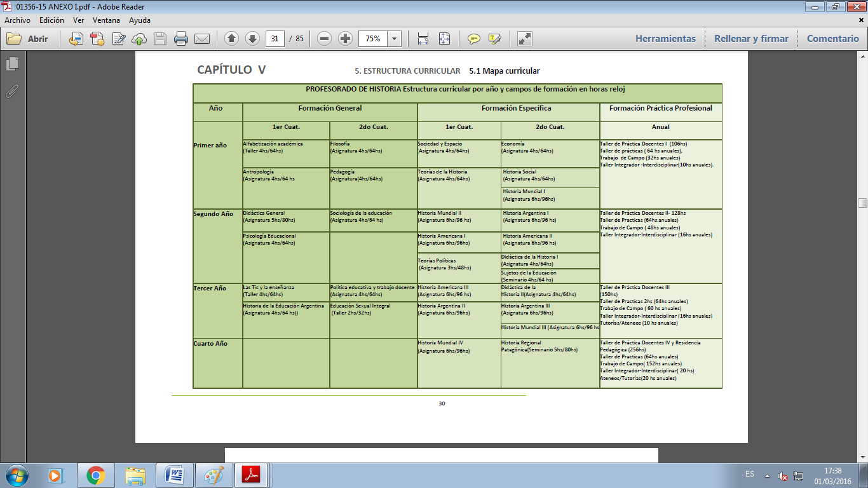Go to next page down arrow
The image size is (868, 488).
click(252, 39)
